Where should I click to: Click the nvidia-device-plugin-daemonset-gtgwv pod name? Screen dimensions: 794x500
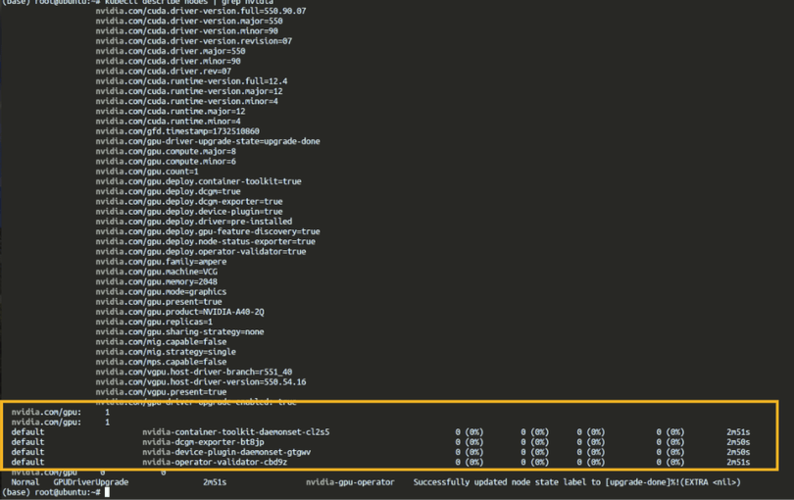pos(226,452)
